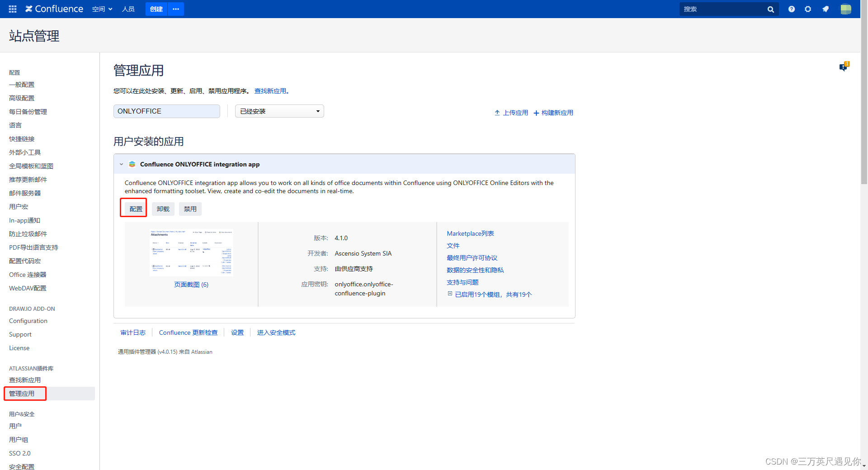Click the 配置 button for ONLYOFFICE app

pos(136,209)
